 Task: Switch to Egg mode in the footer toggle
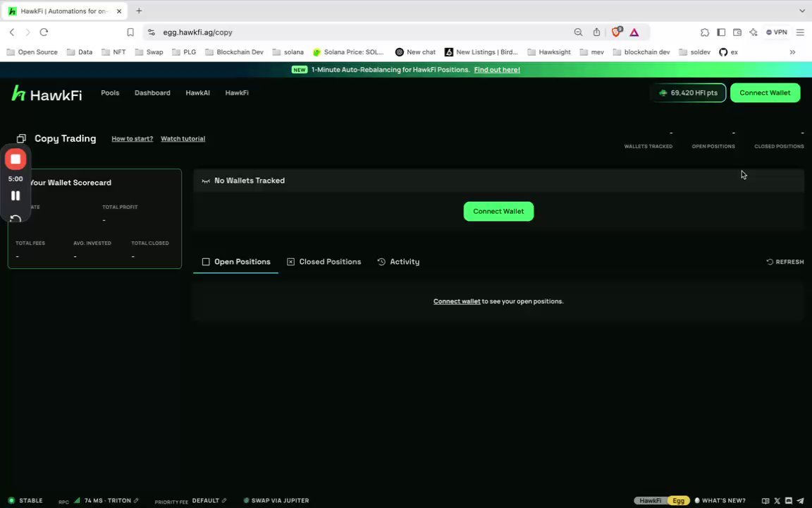click(x=678, y=501)
